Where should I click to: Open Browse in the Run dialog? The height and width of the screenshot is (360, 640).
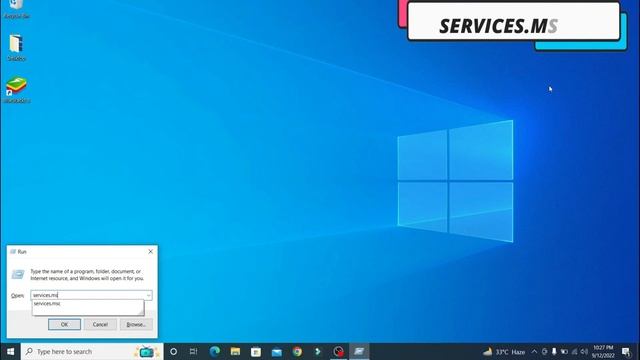[136, 324]
